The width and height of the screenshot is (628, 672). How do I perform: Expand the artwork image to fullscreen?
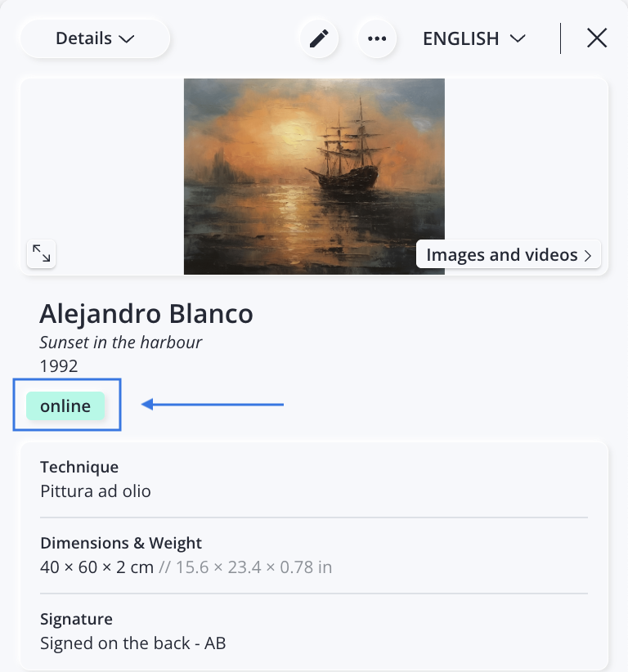click(x=41, y=253)
